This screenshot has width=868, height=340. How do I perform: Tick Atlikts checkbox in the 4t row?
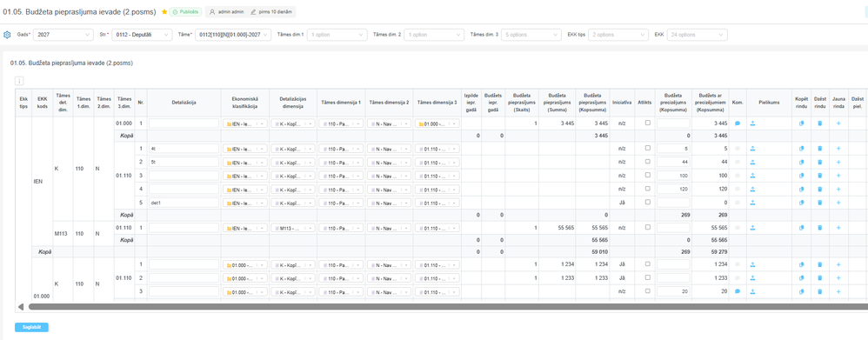click(x=647, y=148)
